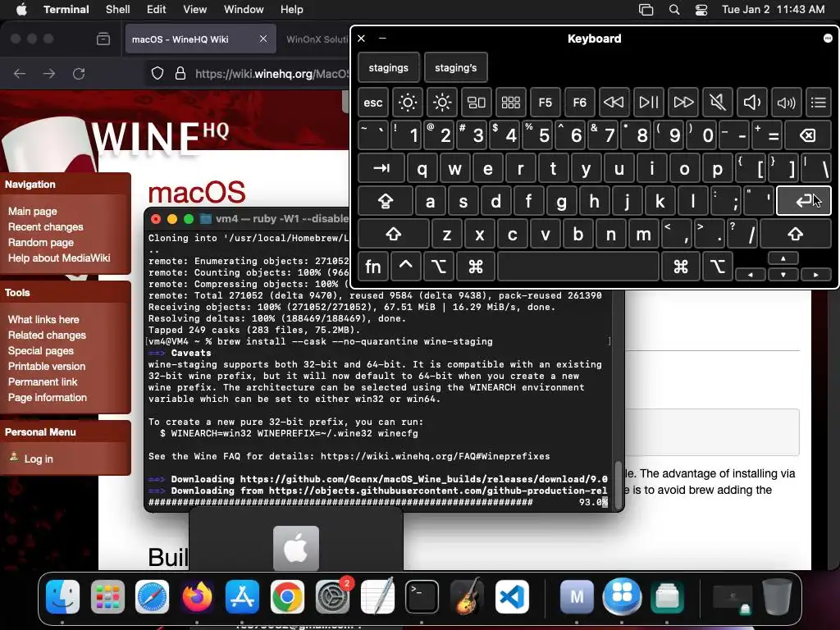The height and width of the screenshot is (630, 840).
Task: Click the padlock site info icon
Action: pos(180,73)
